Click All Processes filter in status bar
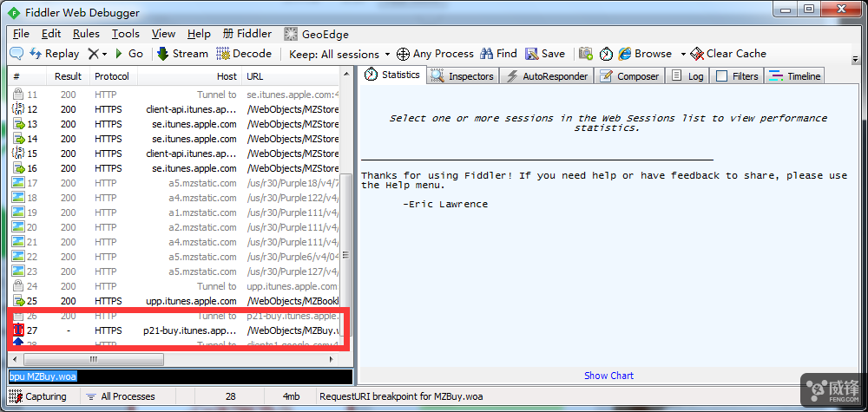The image size is (868, 412). 121,396
